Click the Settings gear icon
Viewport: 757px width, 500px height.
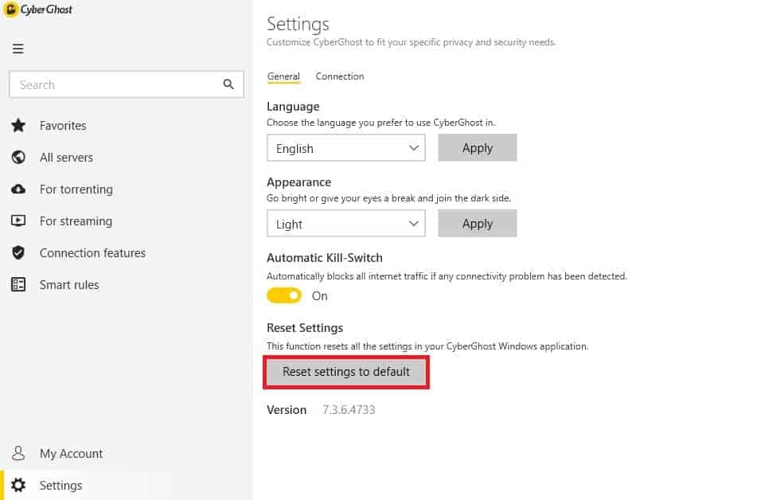(18, 486)
